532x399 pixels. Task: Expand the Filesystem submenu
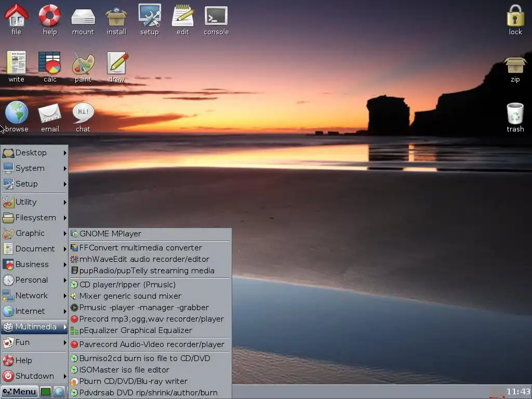(34, 218)
